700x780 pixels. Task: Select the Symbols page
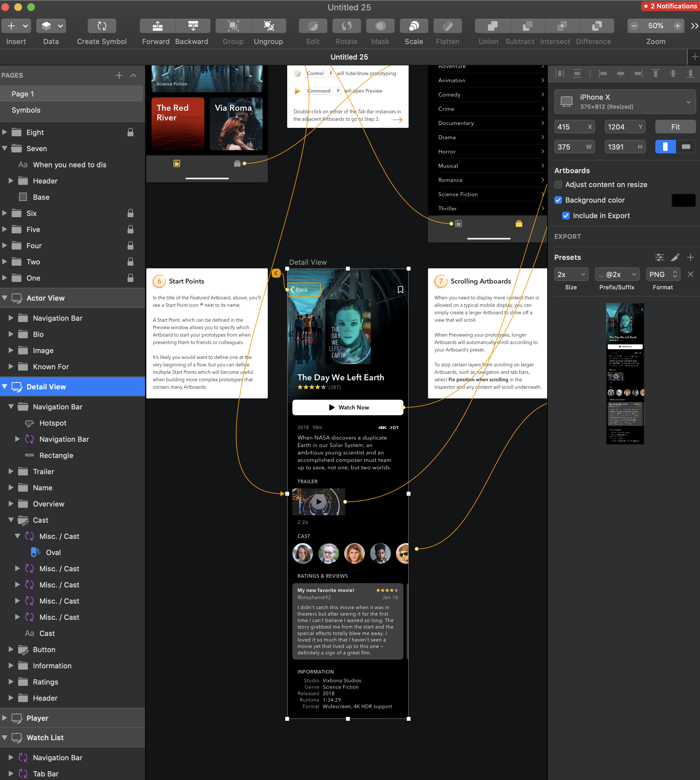tap(26, 110)
